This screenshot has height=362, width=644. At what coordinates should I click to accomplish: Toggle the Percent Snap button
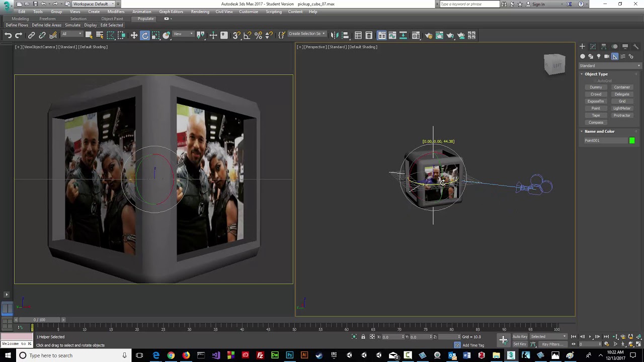coord(258,35)
